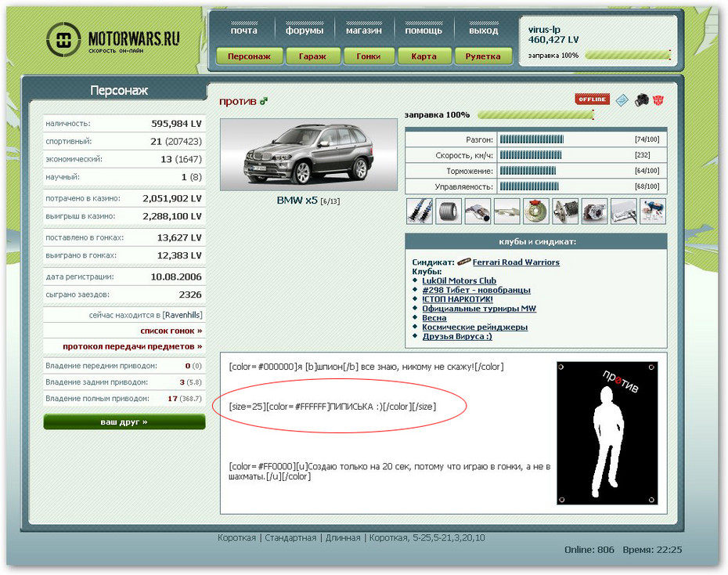Click the black camera icon

(642, 99)
